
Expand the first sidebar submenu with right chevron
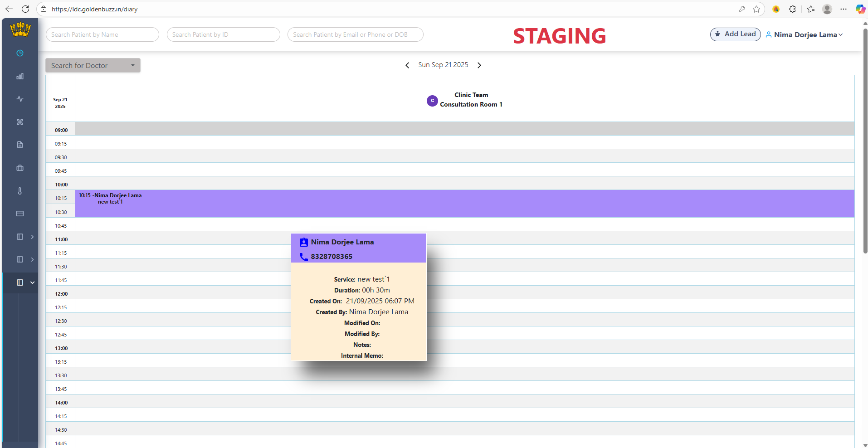pyautogui.click(x=32, y=237)
